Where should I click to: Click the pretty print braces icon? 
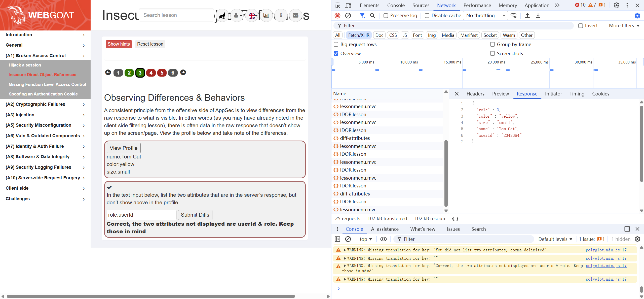pyautogui.click(x=455, y=219)
